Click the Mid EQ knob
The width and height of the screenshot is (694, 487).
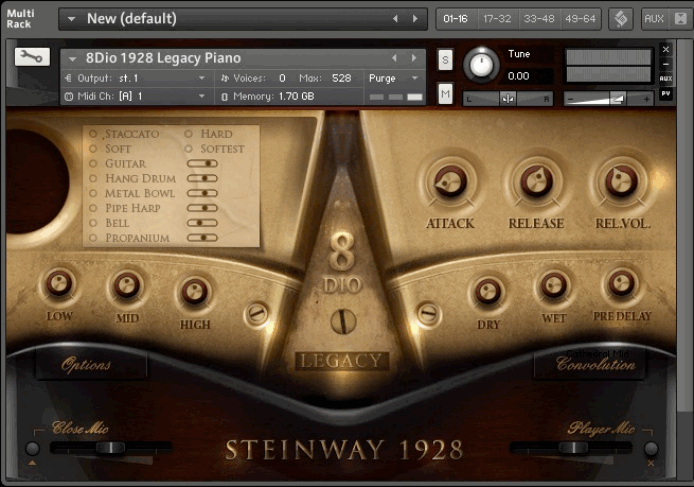[x=127, y=286]
